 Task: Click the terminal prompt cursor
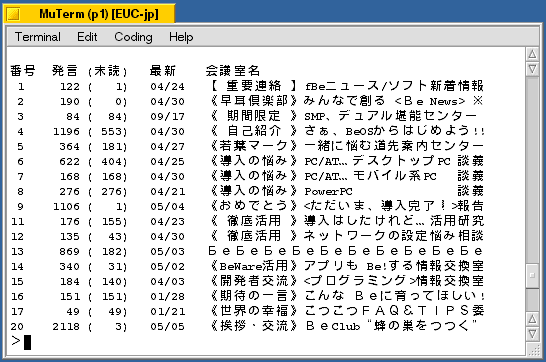tap(28, 342)
